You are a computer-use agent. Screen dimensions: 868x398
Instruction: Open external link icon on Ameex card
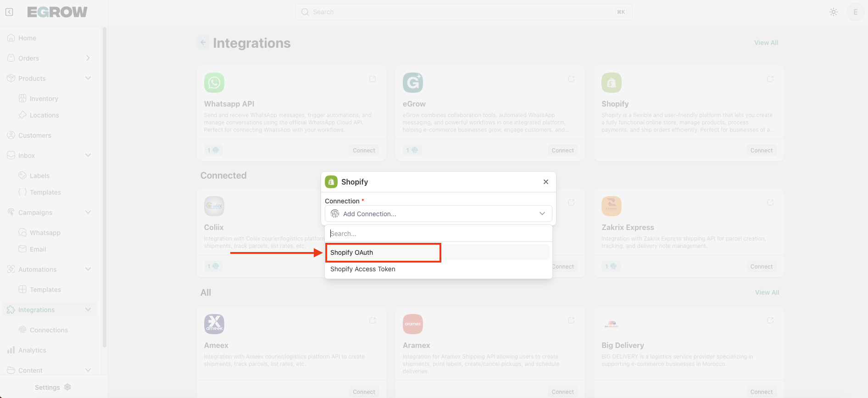pos(373,320)
